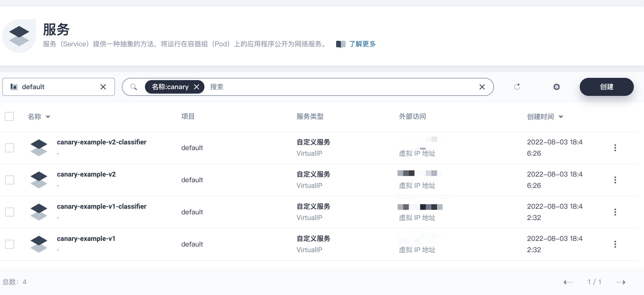Open the canary-example-v2 service link
Screen dimensions: 644x295
(x=86, y=174)
